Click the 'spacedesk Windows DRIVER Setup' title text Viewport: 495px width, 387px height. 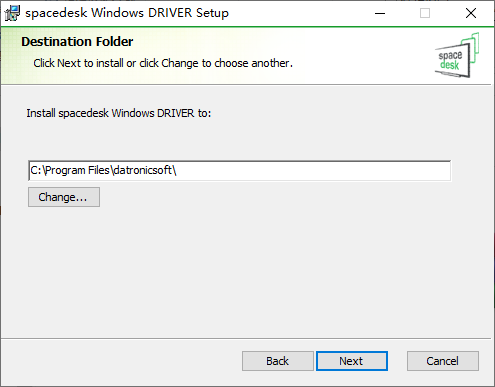pos(127,13)
